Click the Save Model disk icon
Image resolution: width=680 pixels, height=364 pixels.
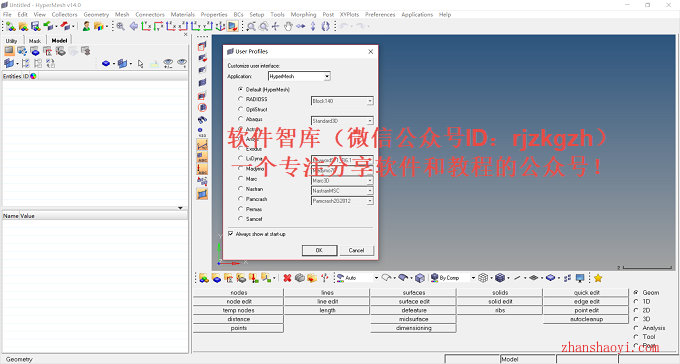36,26
